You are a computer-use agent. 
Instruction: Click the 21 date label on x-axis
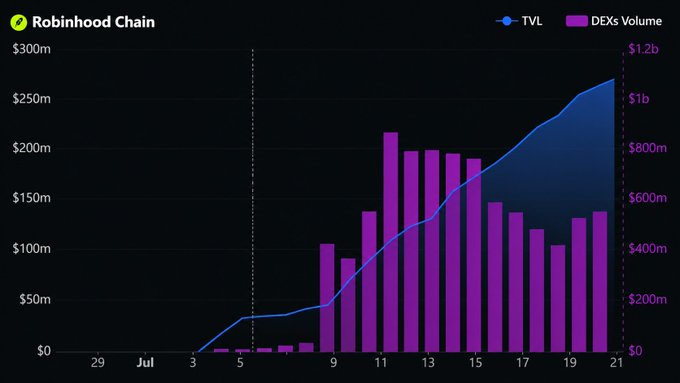point(616,363)
